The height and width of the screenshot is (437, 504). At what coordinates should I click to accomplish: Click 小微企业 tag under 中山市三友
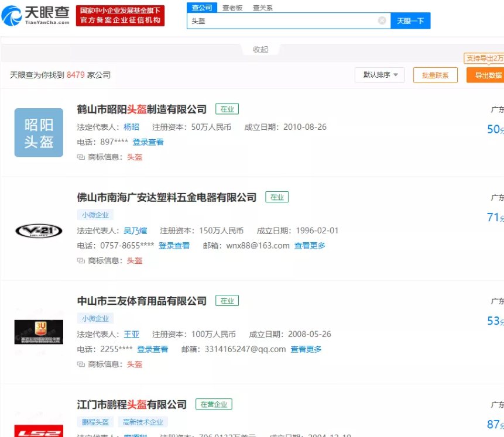tap(95, 318)
